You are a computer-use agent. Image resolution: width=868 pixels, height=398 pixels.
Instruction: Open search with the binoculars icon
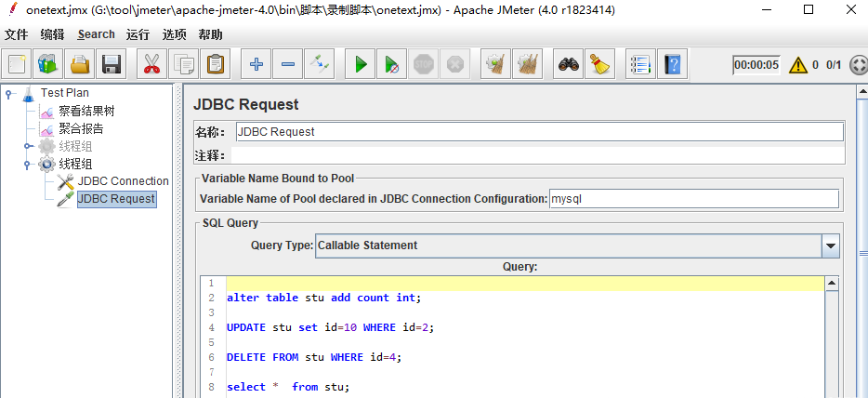pos(568,64)
